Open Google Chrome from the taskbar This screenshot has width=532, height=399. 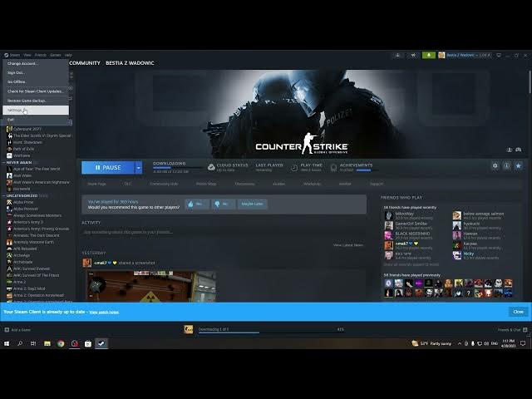pos(61,343)
